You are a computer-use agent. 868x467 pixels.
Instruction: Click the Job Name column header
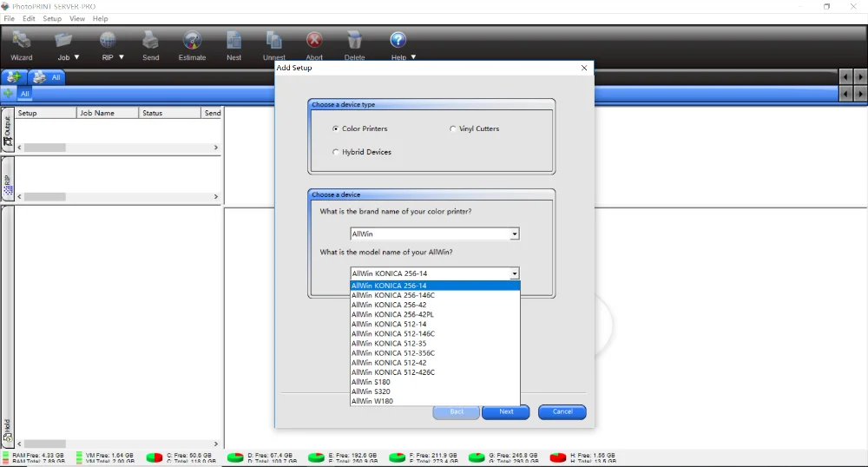point(108,113)
